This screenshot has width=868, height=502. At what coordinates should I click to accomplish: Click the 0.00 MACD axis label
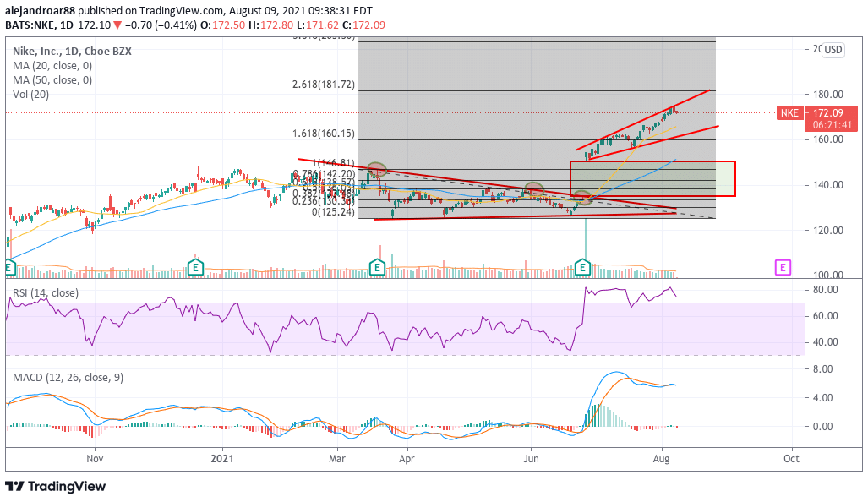822,427
